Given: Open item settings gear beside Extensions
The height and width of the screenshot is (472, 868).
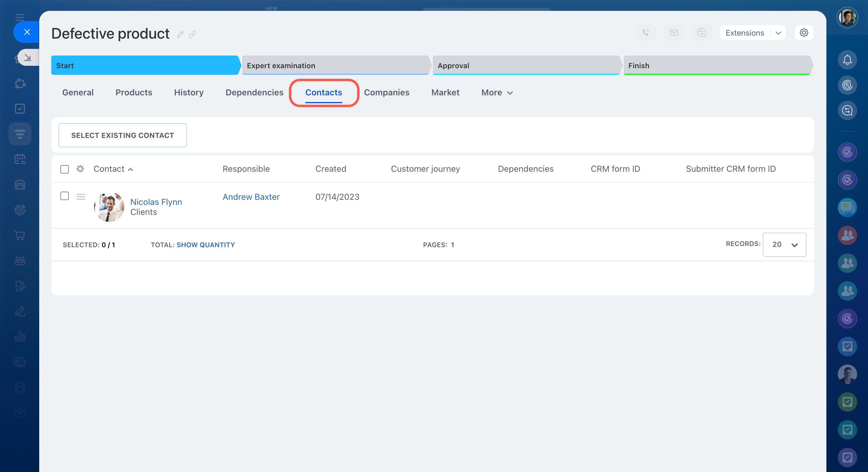Looking at the screenshot, I should tap(804, 33).
